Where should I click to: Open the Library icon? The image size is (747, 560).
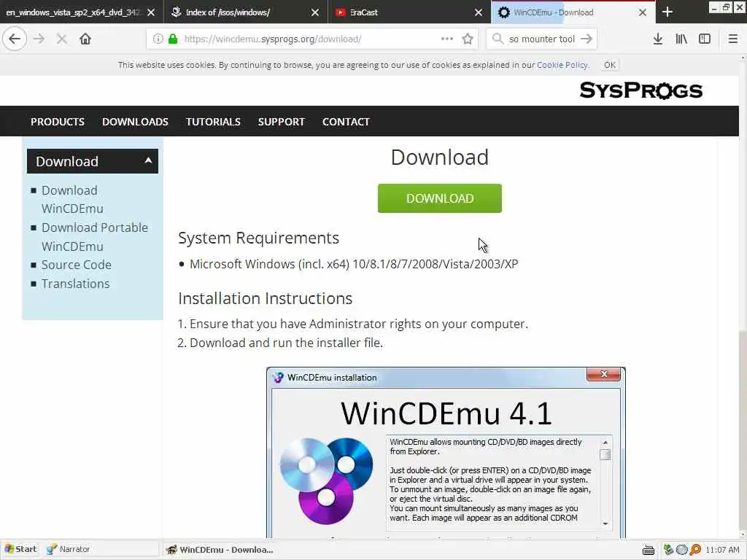click(681, 39)
